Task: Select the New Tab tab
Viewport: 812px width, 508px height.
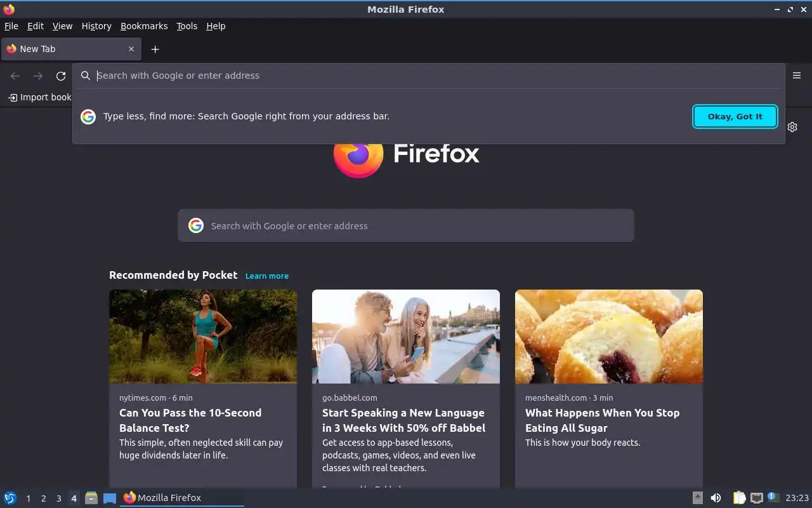Action: [71, 49]
